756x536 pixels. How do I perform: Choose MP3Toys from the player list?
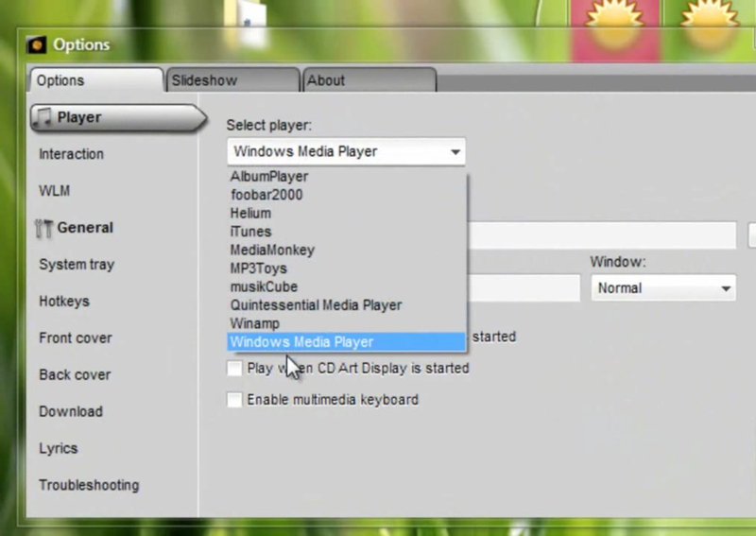pyautogui.click(x=346, y=268)
